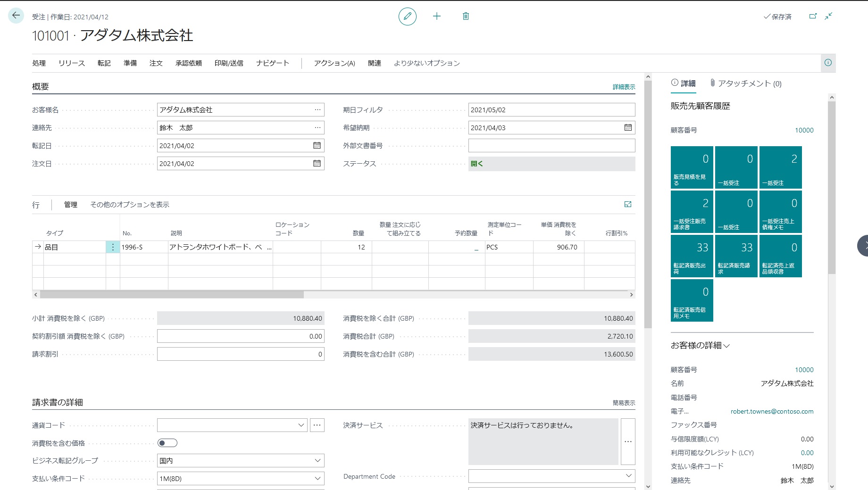Create a new order with the plus icon
Image resolution: width=868 pixels, height=490 pixels.
(x=437, y=17)
